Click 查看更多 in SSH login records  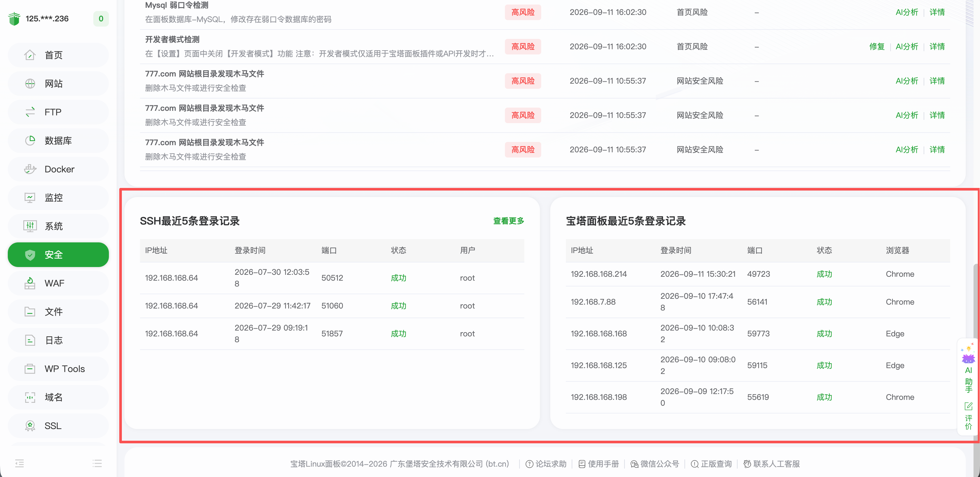pyautogui.click(x=509, y=221)
